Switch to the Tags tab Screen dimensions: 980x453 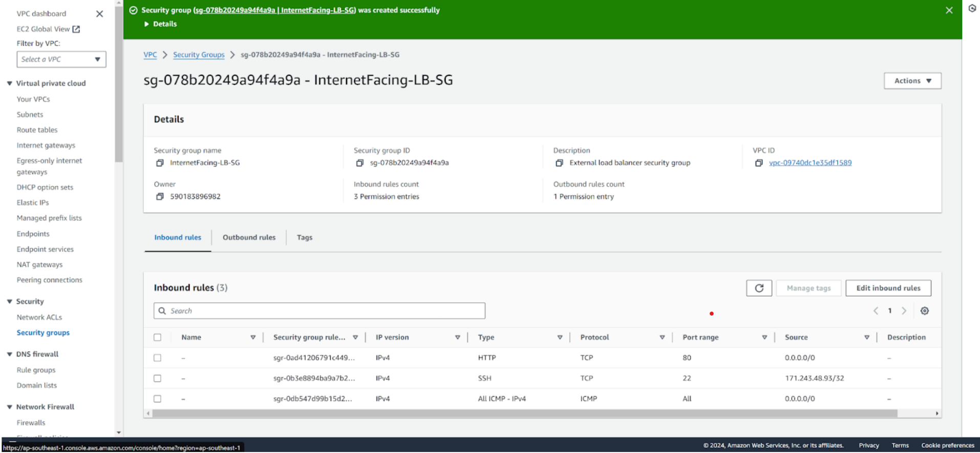pyautogui.click(x=305, y=238)
